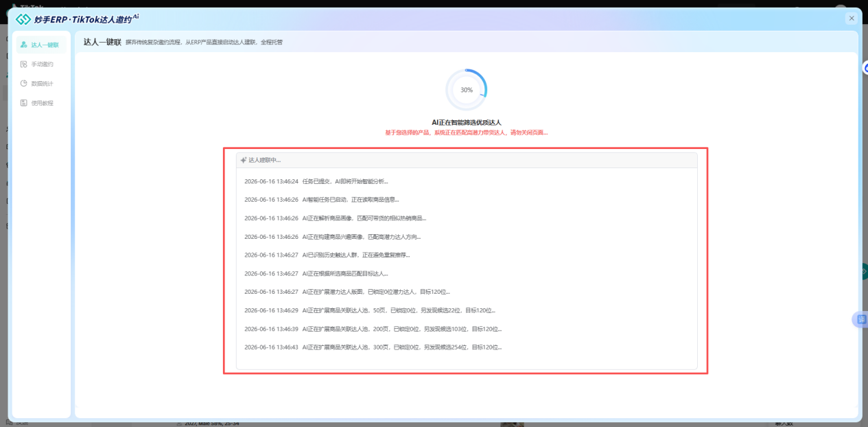Click the log line mentioning 200页

[x=373, y=329]
